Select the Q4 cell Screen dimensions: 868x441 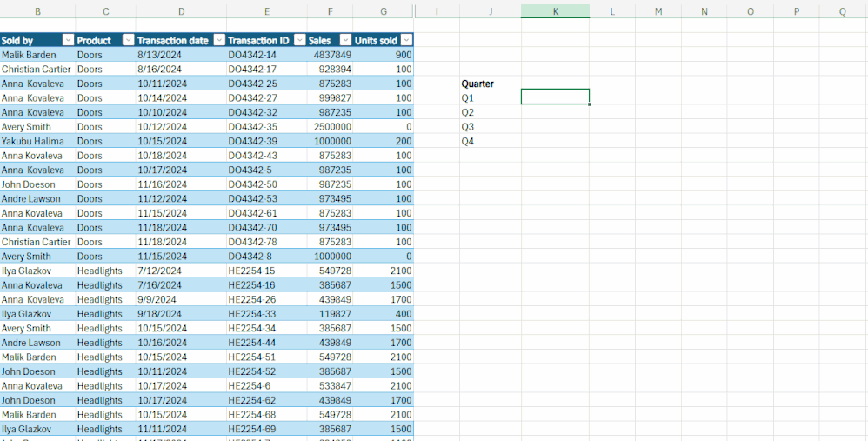coord(491,141)
